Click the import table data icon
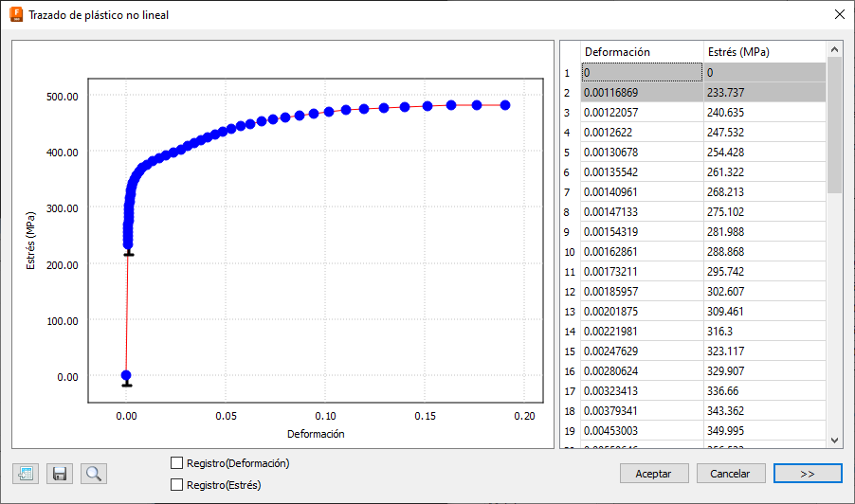 pos(26,474)
